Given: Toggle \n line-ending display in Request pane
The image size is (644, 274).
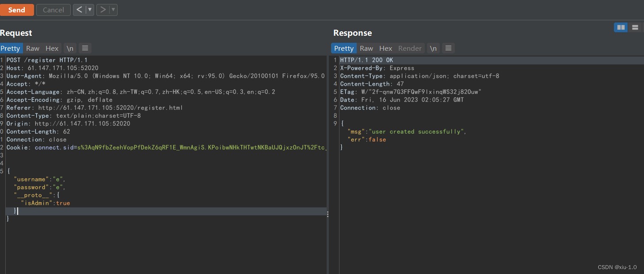Looking at the screenshot, I should click(x=69, y=48).
